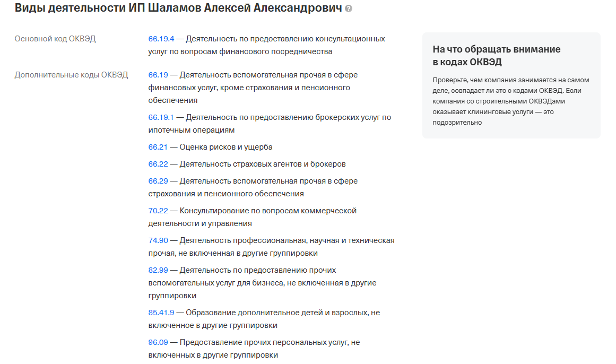The image size is (616, 364).
Task: Open code 66.22 for insurance agents and brokers
Action: click(158, 164)
